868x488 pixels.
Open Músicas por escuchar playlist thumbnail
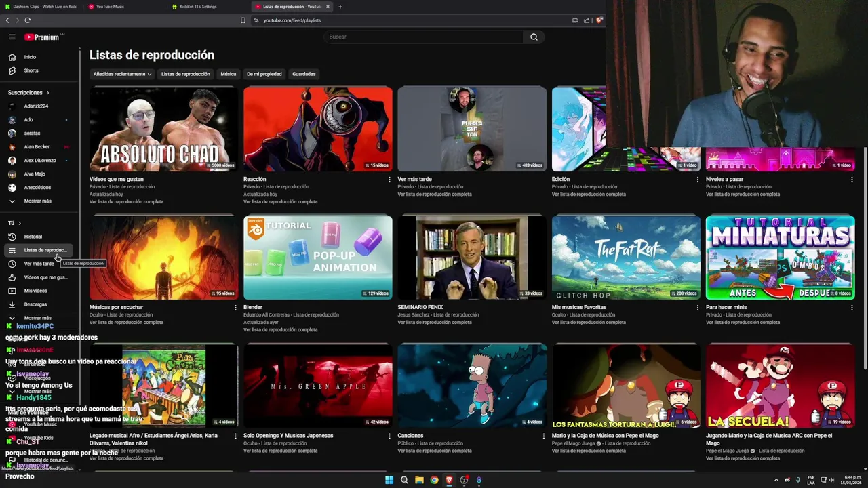point(163,258)
